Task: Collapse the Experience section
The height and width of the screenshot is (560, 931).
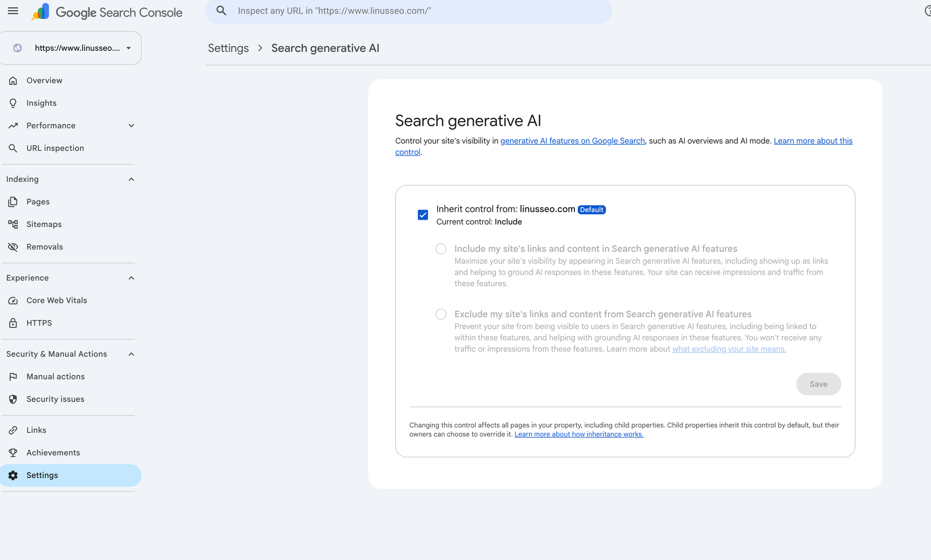Action: [131, 278]
